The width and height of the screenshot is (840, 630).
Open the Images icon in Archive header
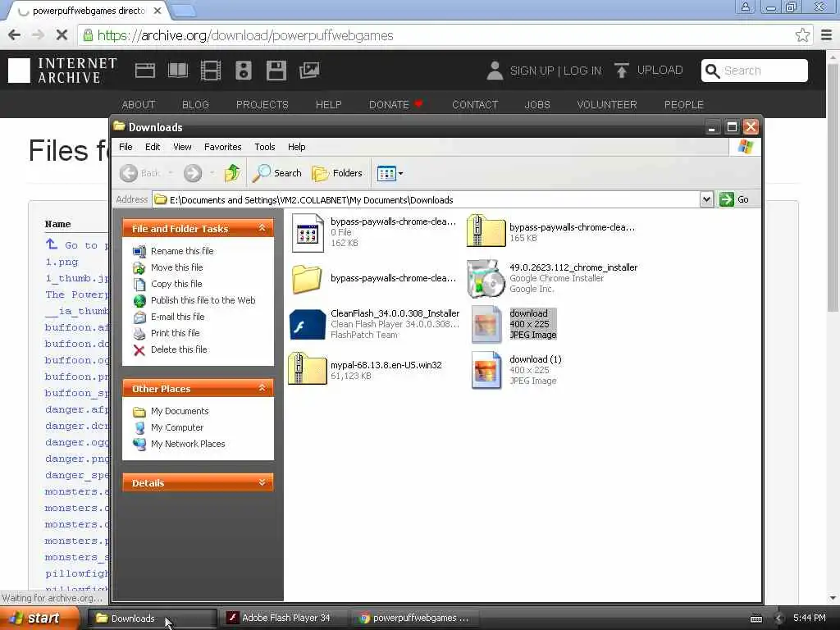pos(309,71)
